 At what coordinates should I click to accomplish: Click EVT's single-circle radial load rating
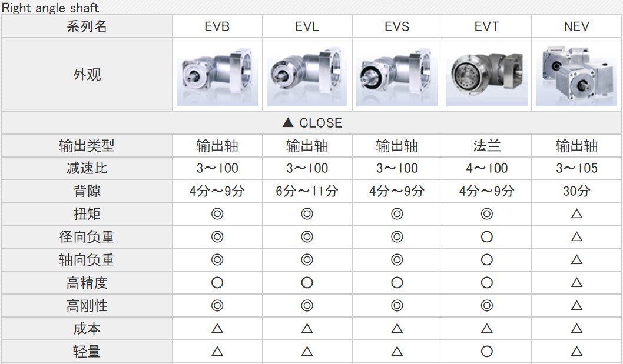coord(487,237)
